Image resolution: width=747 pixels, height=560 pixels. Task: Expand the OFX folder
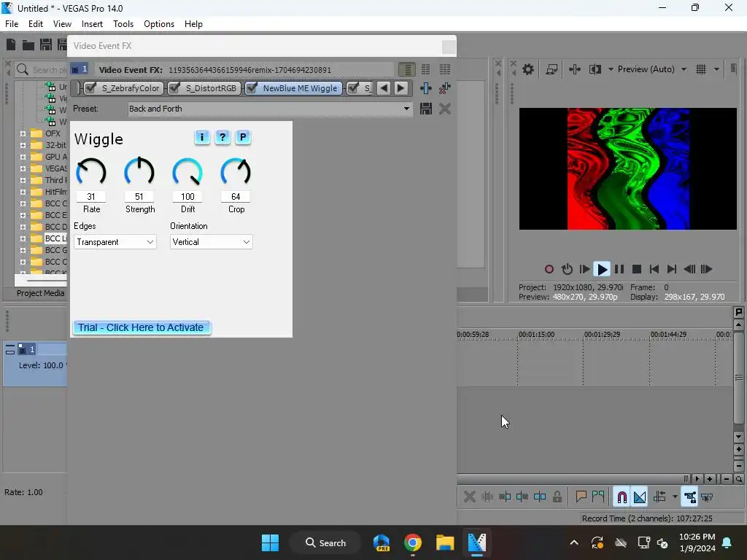(23, 133)
